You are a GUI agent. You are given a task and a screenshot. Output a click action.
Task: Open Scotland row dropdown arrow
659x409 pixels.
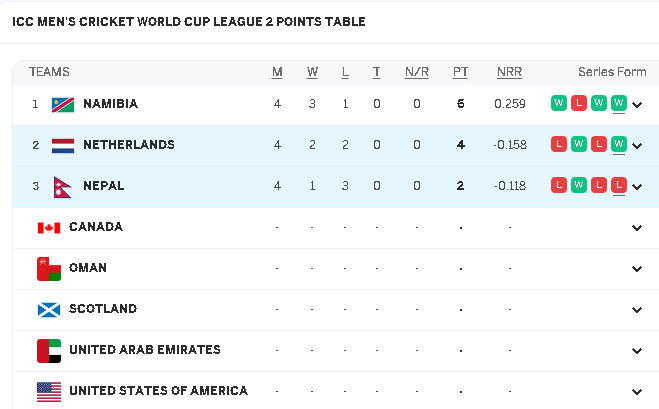pyautogui.click(x=637, y=310)
